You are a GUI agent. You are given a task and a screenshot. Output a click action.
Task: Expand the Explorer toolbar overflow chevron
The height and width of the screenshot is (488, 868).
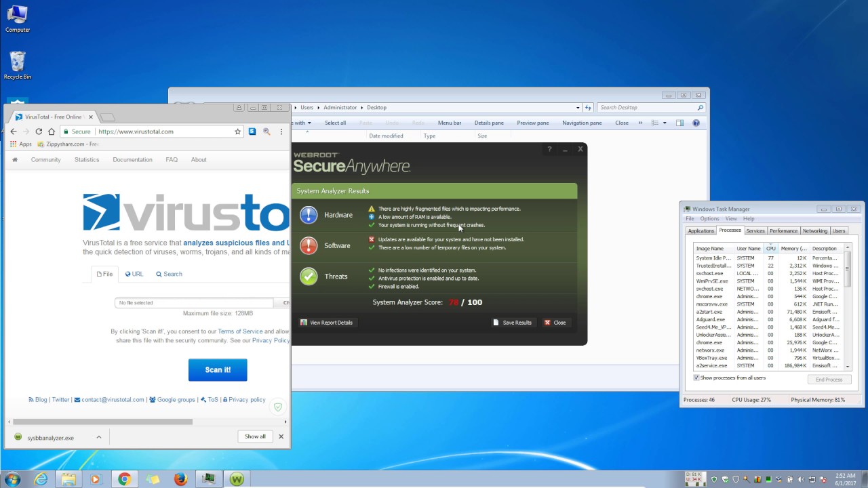(640, 123)
